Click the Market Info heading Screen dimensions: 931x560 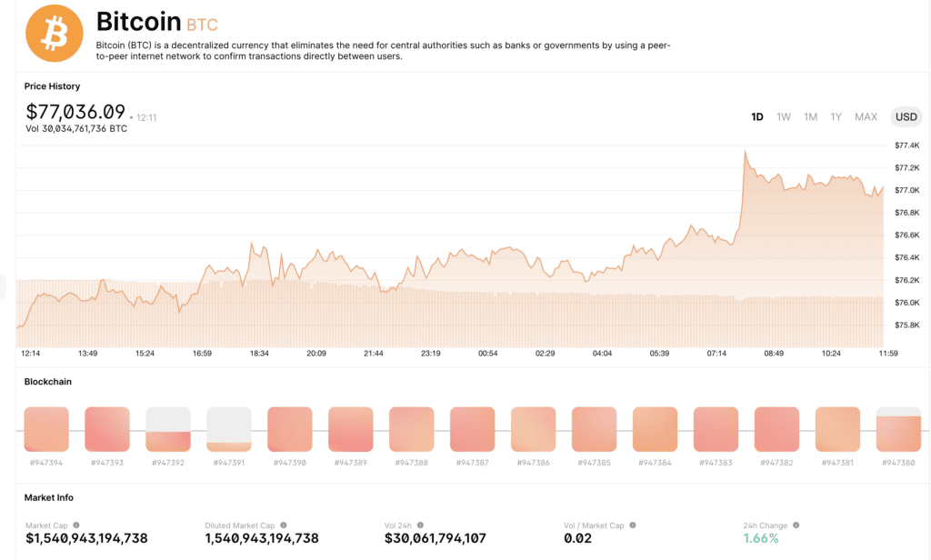pos(49,497)
